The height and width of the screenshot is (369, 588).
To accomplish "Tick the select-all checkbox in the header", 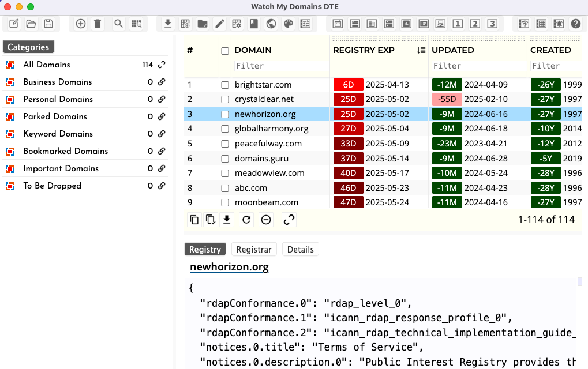I will pyautogui.click(x=224, y=51).
